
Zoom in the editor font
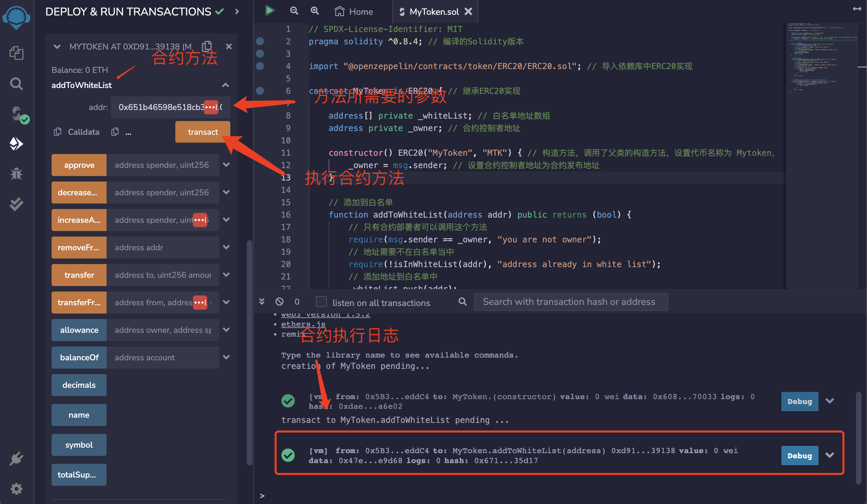coord(315,11)
